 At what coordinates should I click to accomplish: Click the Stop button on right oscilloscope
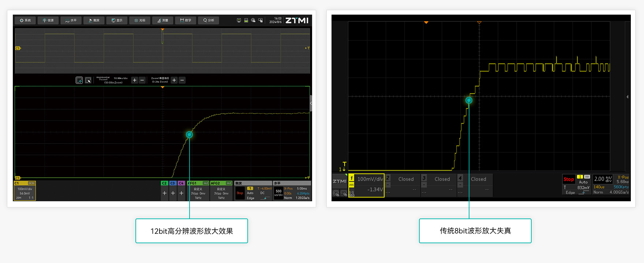tap(568, 179)
